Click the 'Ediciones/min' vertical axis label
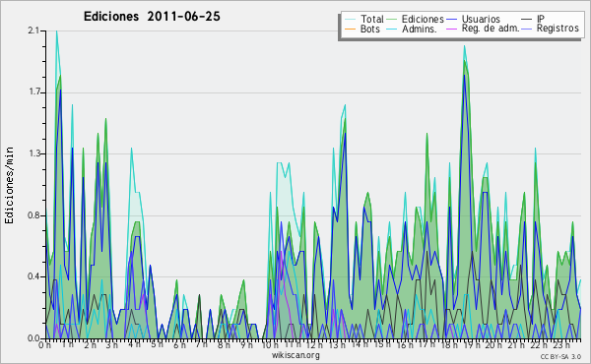This screenshot has height=364, width=591. click(9, 185)
